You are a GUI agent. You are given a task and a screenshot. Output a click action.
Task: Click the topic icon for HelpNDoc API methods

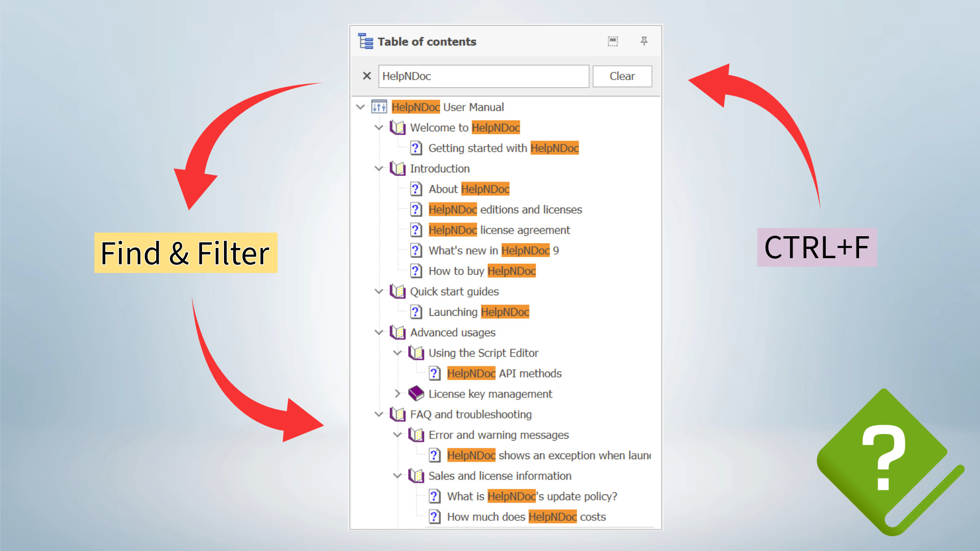434,373
